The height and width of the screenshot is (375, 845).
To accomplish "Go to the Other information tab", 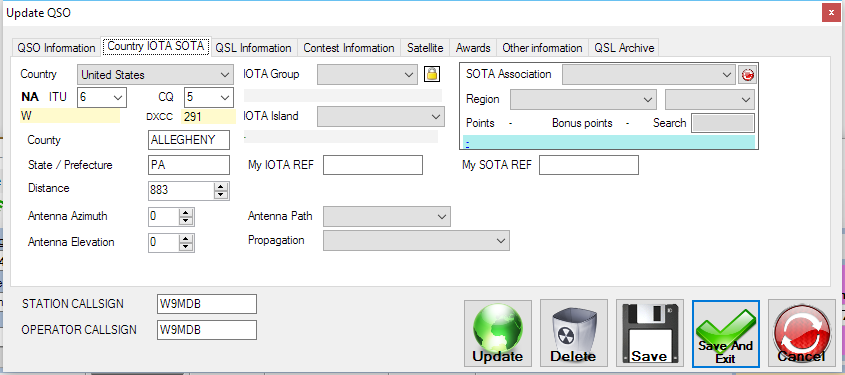I will coord(542,48).
